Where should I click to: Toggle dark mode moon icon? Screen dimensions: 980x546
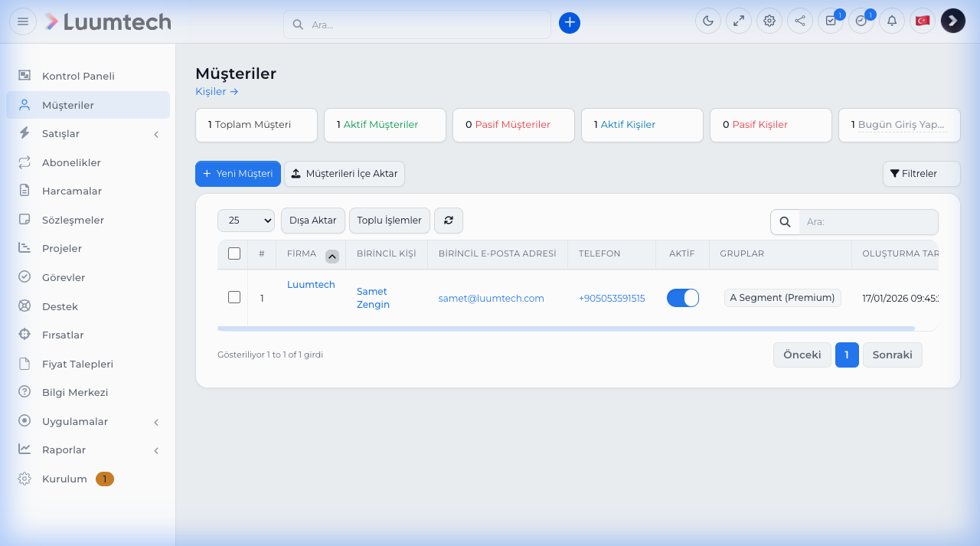point(708,21)
